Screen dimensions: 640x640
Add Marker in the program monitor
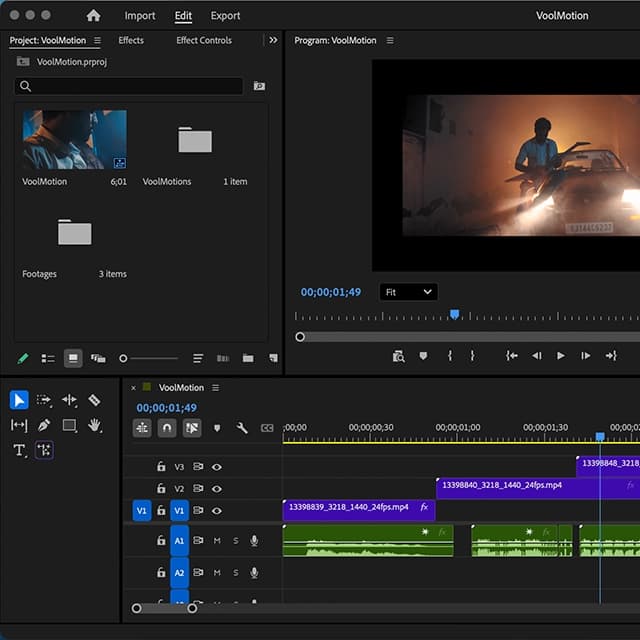coord(423,356)
